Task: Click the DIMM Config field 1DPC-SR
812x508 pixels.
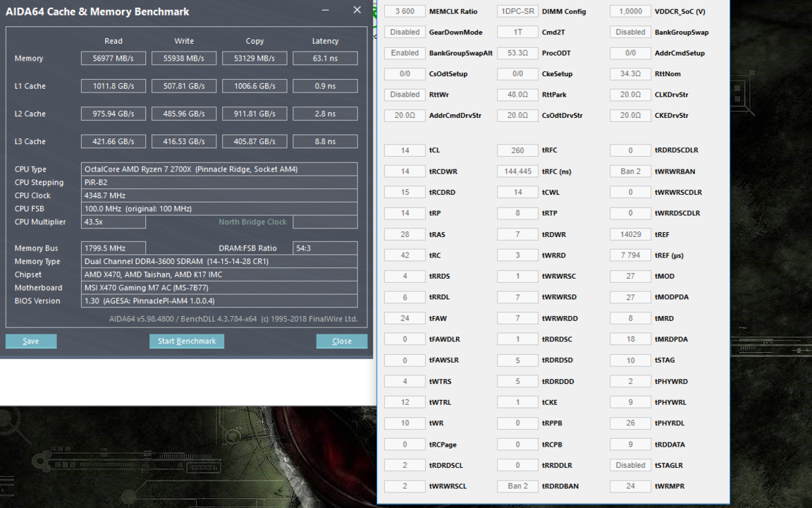Action: [518, 11]
